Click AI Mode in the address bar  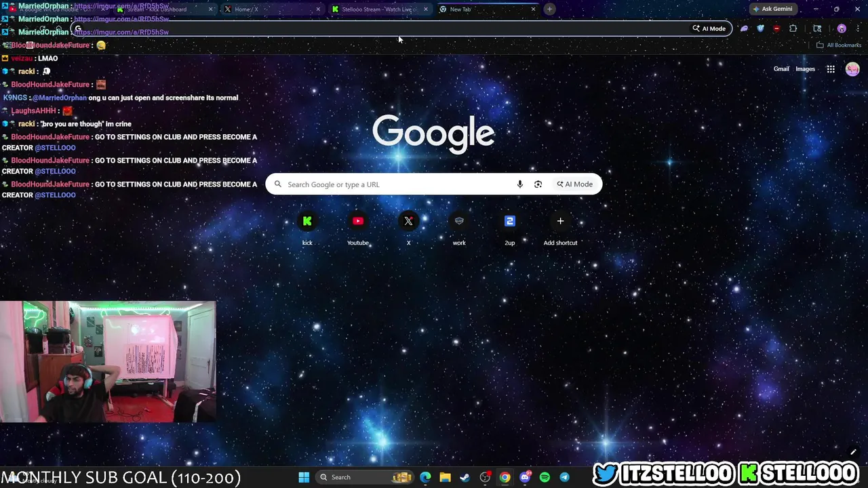click(709, 28)
